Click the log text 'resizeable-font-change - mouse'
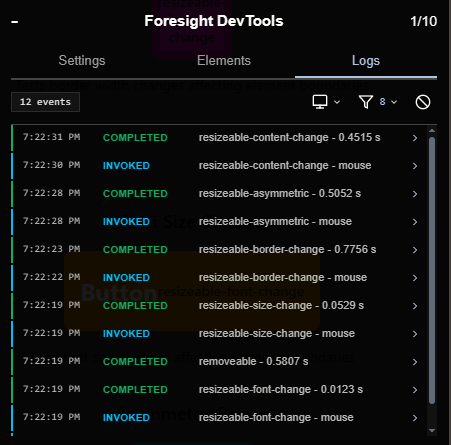 276,417
